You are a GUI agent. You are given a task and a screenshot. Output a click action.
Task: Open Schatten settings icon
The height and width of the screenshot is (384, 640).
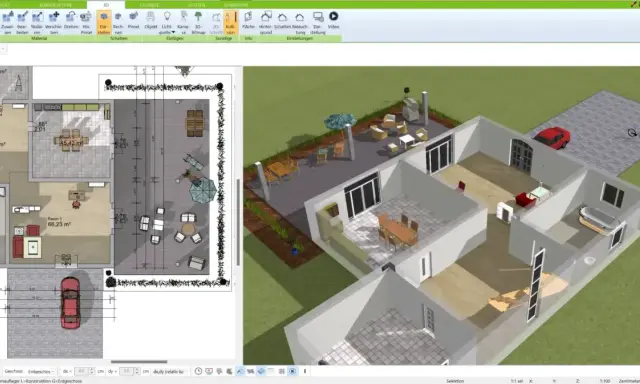pyautogui.click(x=282, y=17)
